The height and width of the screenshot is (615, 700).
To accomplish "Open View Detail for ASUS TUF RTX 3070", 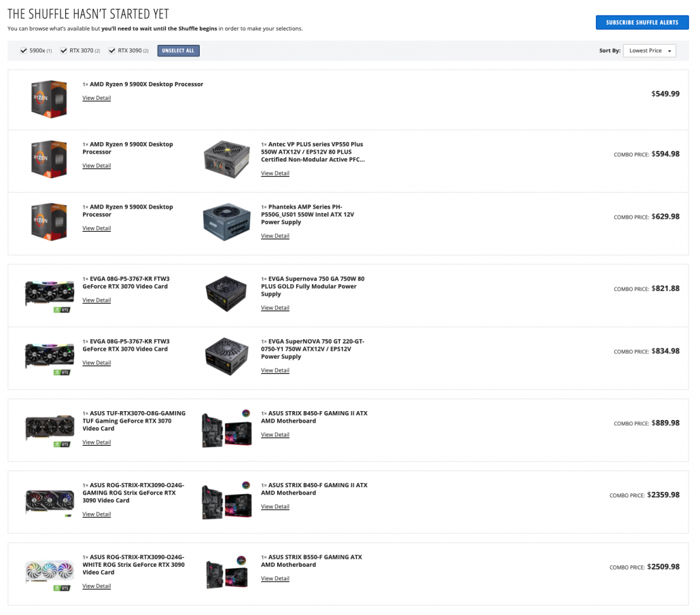I will pyautogui.click(x=97, y=442).
